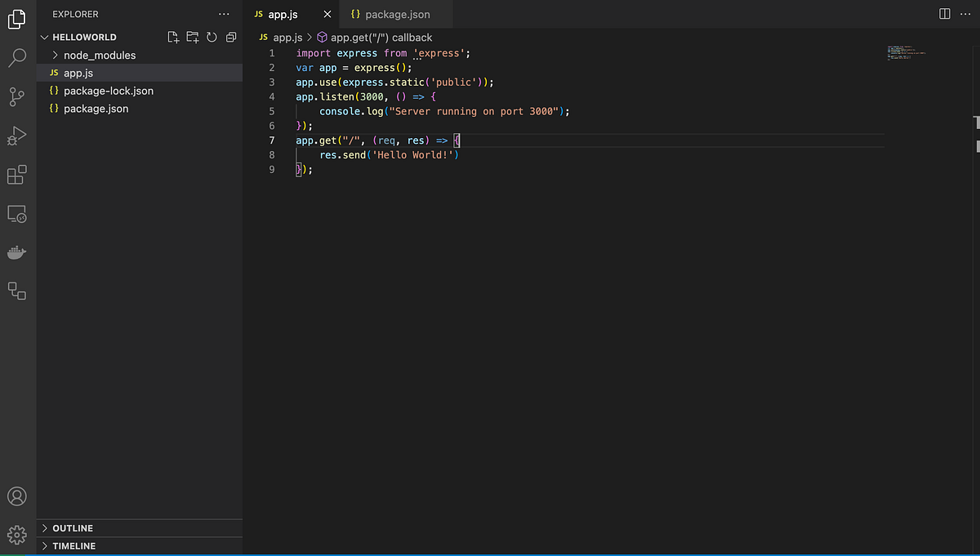Screen dimensions: 980x556
Task: Open the Manage settings gear
Action: (x=17, y=534)
